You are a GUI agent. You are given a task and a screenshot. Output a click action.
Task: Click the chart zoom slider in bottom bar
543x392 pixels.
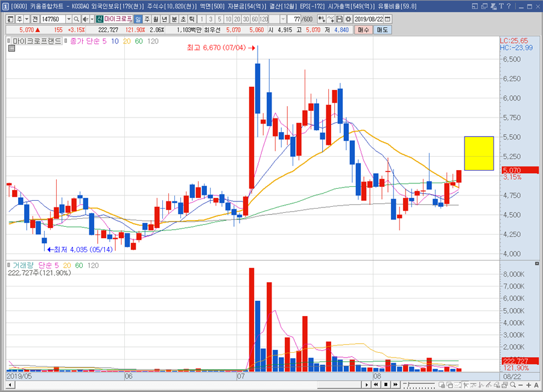tap(419, 385)
